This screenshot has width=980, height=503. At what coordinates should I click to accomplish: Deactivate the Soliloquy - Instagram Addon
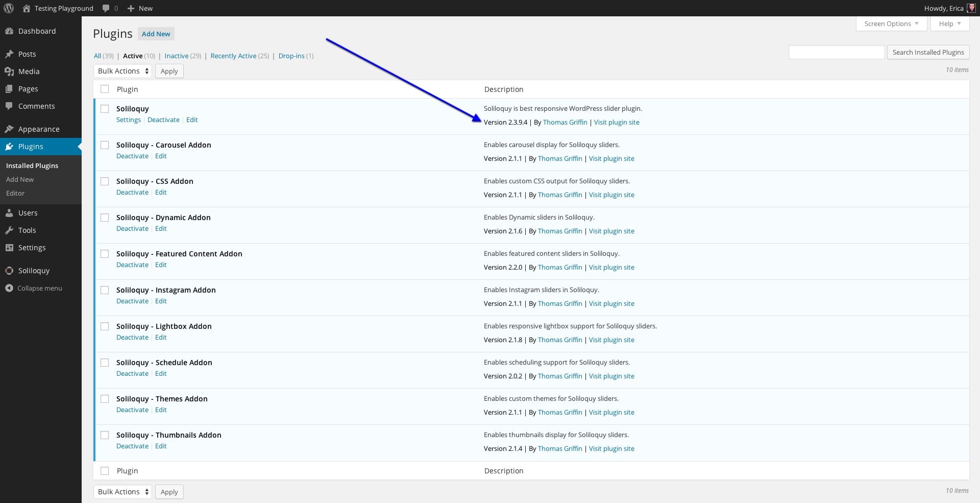132,301
